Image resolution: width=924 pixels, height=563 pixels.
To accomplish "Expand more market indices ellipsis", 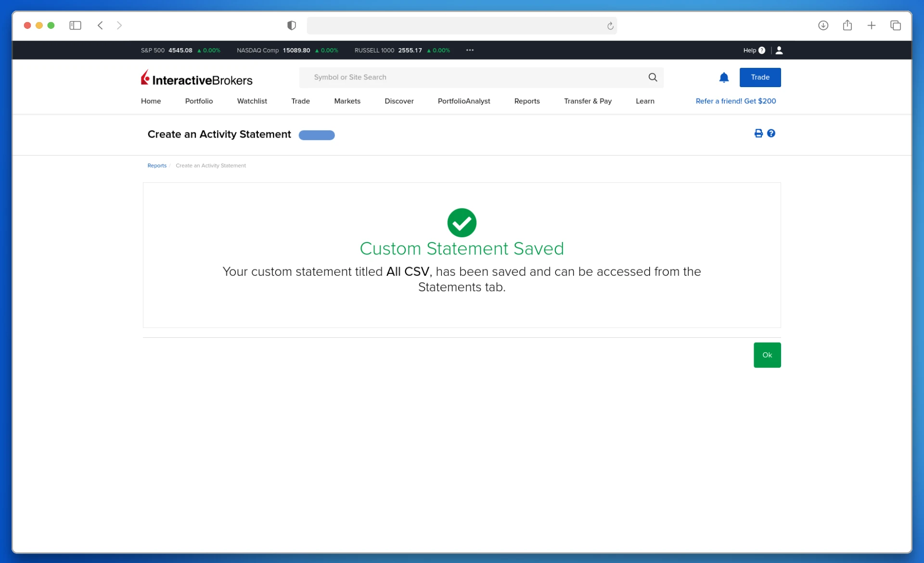I will coord(470,50).
